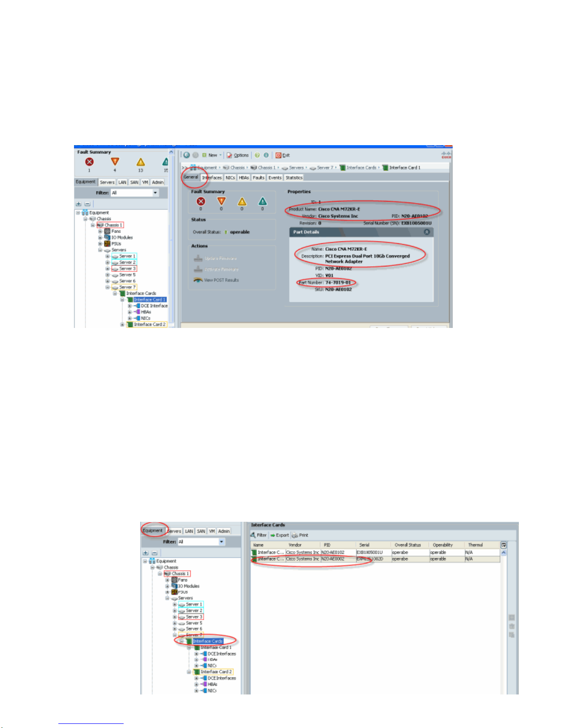Click the View POST Results icon
Image resolution: width=563 pixels, height=728 pixels.
point(198,280)
